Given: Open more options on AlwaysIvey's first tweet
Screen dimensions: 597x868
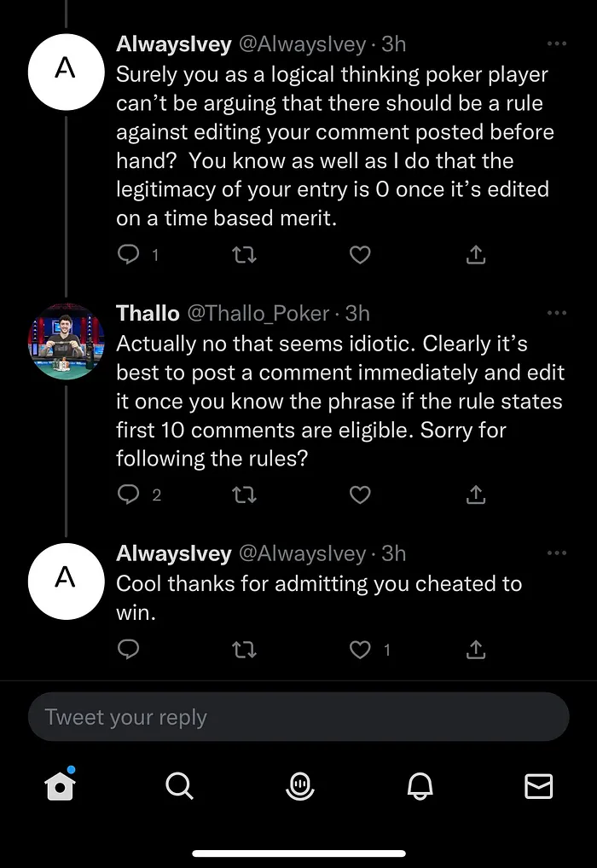Looking at the screenshot, I should pos(556,43).
